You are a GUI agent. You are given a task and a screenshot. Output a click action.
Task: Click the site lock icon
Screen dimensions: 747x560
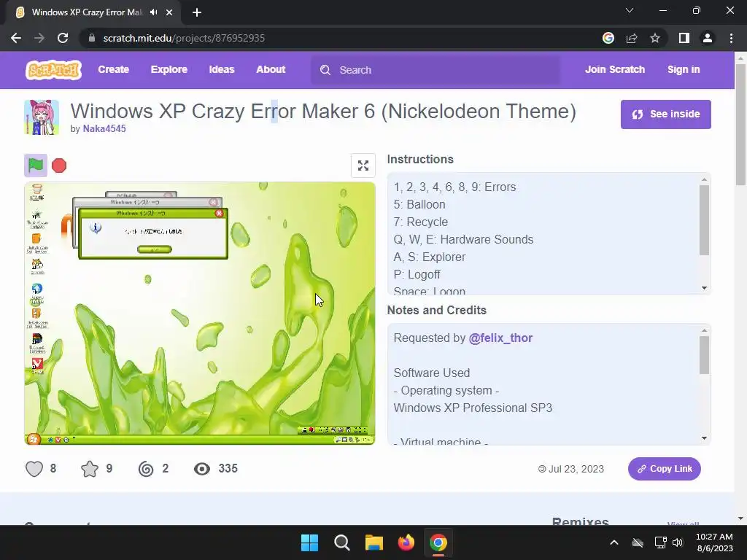92,38
